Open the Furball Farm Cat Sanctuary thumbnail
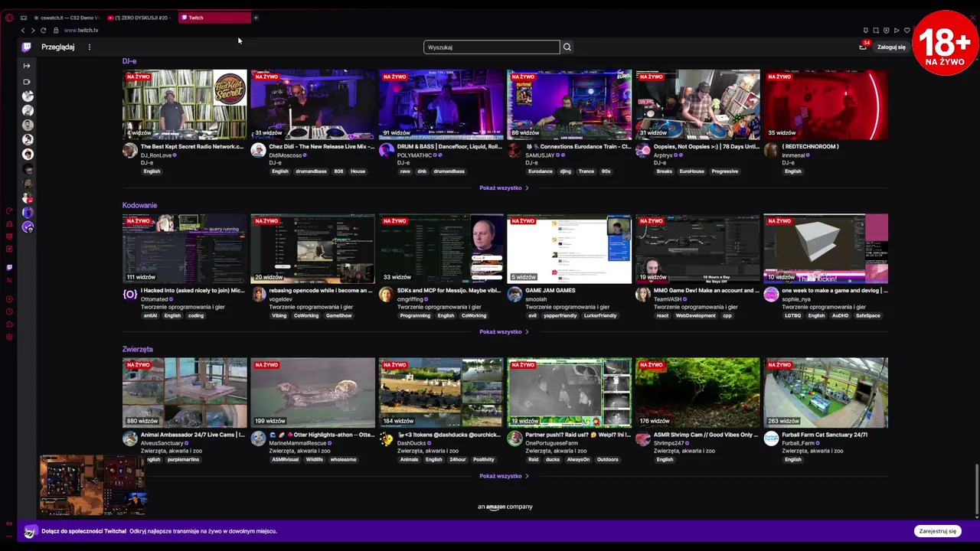The image size is (980, 551). point(825,393)
